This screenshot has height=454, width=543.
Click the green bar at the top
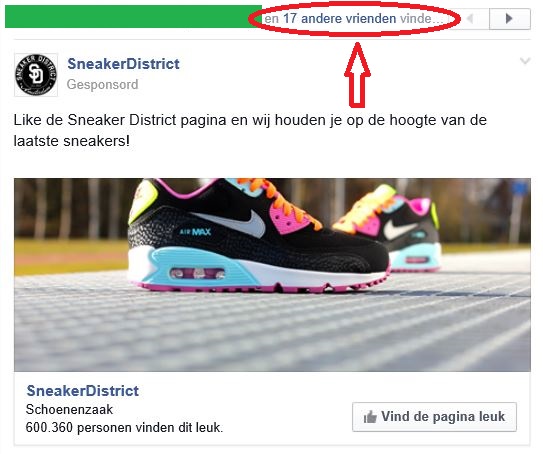(133, 16)
